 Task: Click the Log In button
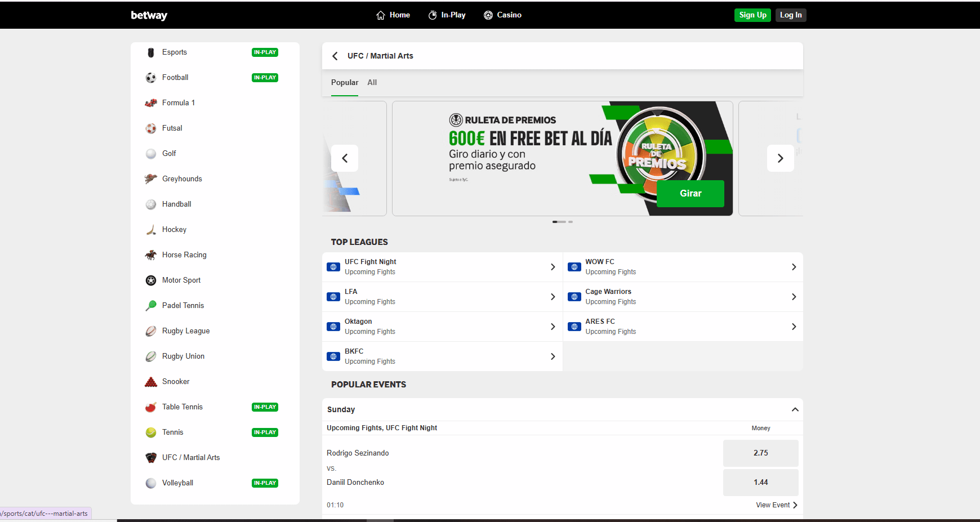click(790, 15)
